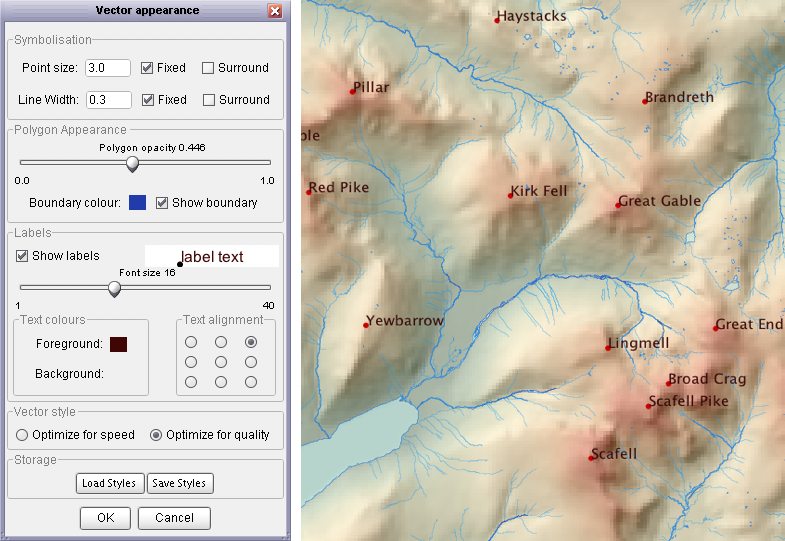This screenshot has width=785, height=541.
Task: Choose Optimize for speed option
Action: [22, 435]
